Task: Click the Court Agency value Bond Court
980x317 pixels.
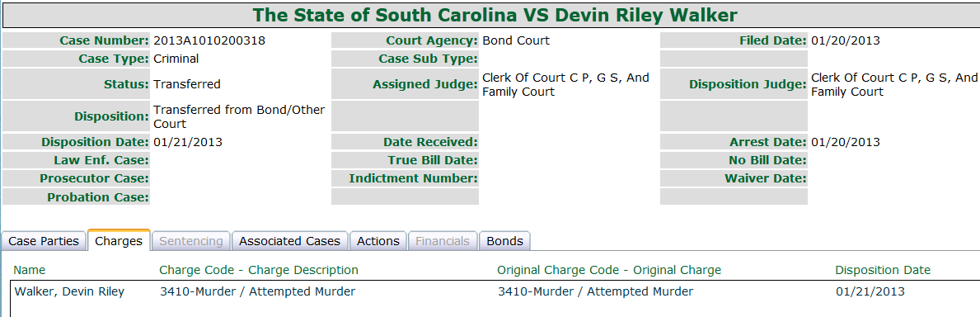Action: 516,40
